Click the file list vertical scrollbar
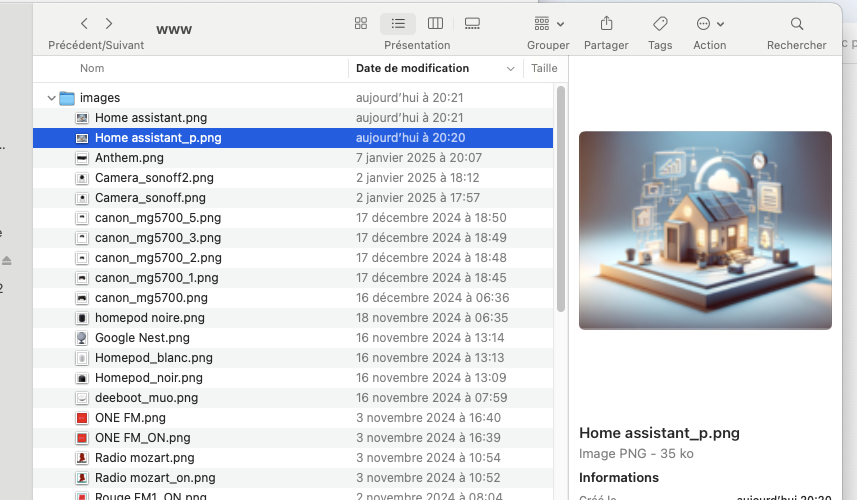The image size is (857, 500). coord(561,199)
